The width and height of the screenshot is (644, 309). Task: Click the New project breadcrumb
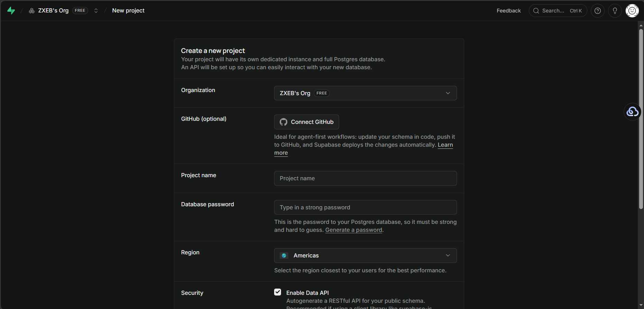click(x=128, y=11)
